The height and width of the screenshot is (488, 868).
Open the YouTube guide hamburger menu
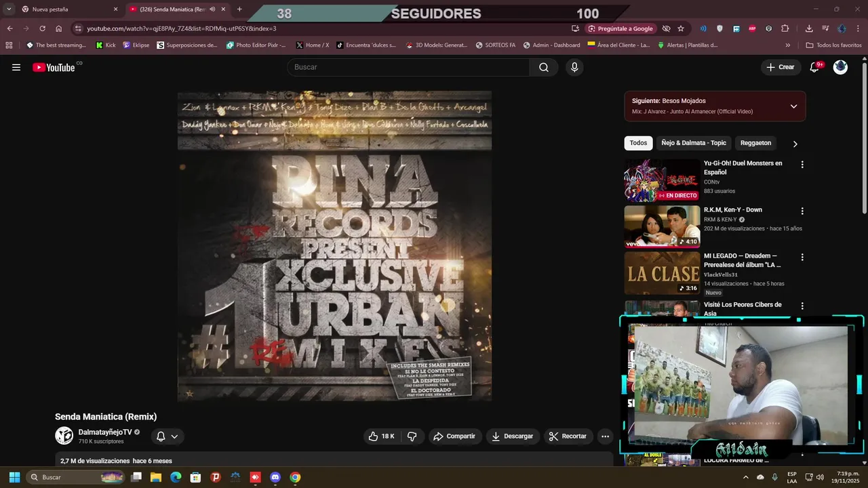tap(16, 67)
